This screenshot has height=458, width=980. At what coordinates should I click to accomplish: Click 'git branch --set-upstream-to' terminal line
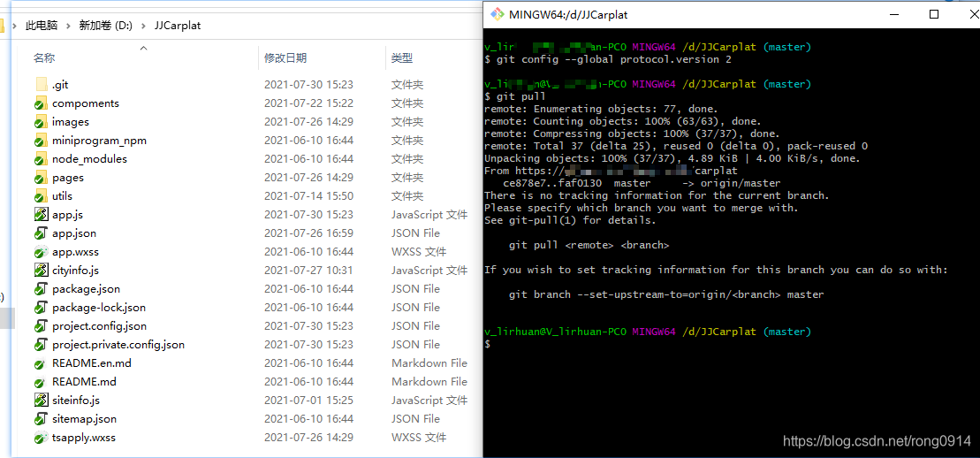[x=666, y=294]
